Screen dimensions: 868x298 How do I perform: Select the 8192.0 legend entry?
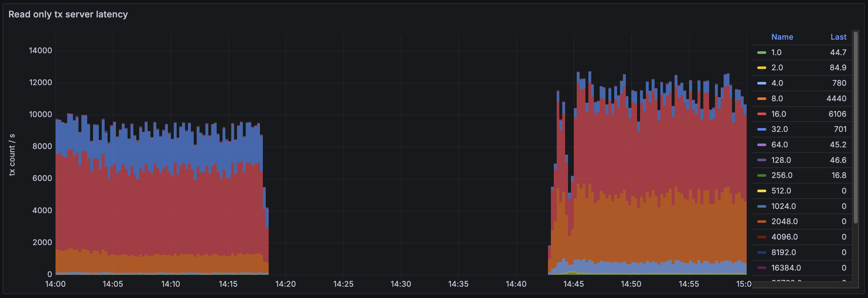784,252
